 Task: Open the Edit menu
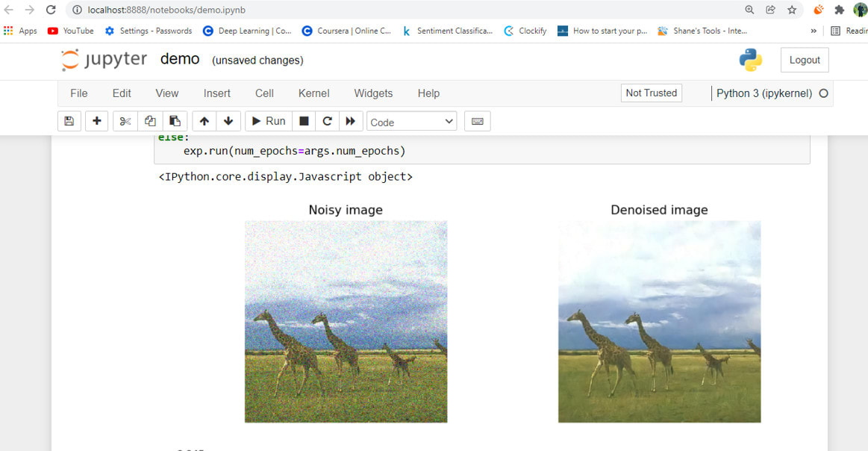(122, 93)
